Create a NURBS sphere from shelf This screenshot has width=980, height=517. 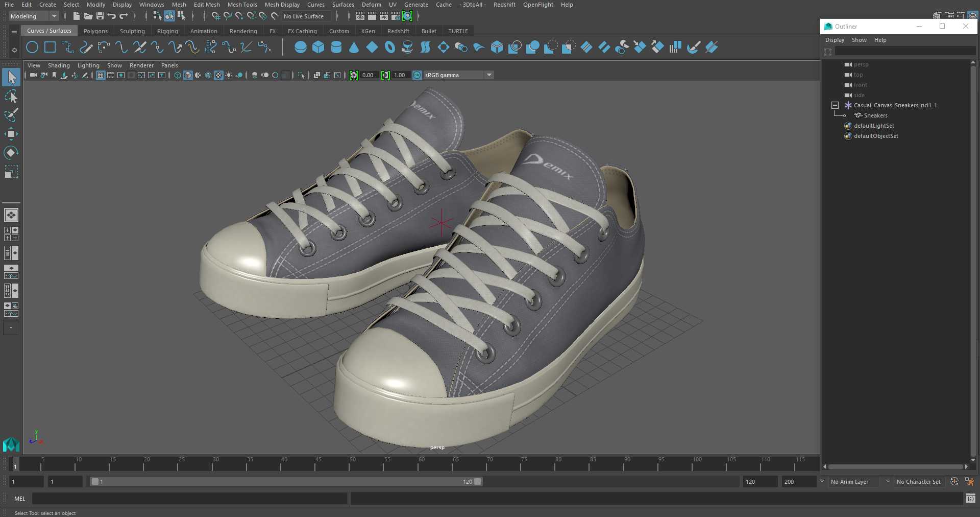[301, 48]
